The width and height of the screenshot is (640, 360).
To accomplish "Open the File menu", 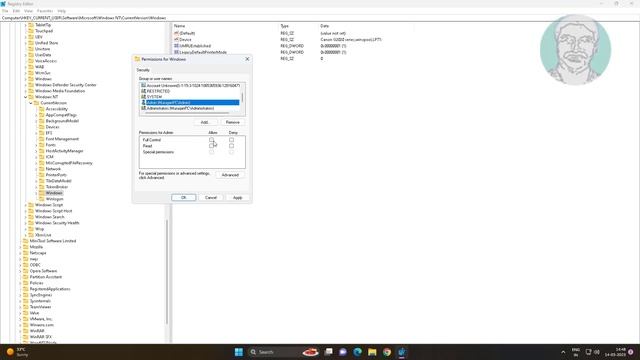I will (5, 11).
